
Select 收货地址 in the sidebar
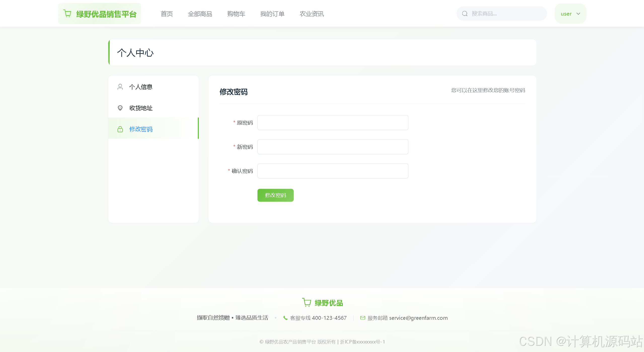click(x=141, y=108)
